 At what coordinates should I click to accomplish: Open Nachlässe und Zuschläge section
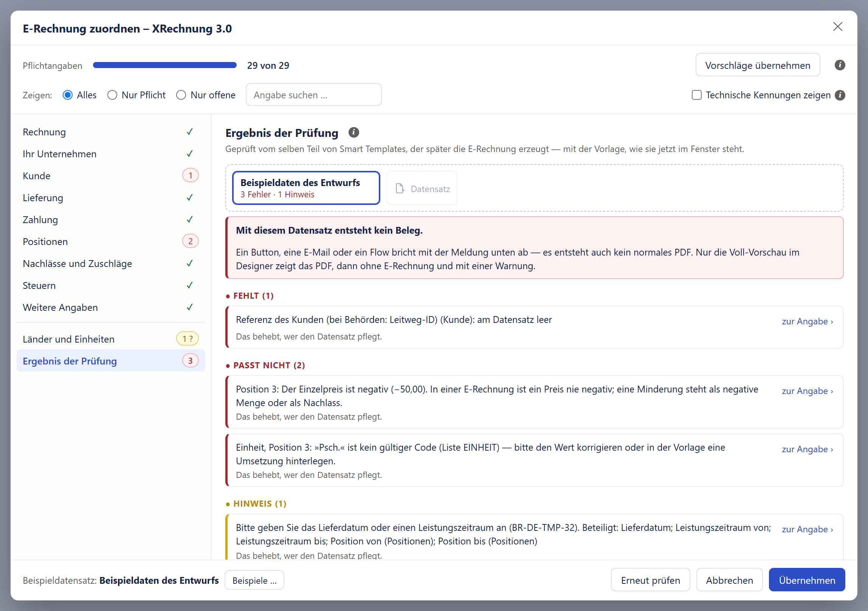pyautogui.click(x=111, y=264)
